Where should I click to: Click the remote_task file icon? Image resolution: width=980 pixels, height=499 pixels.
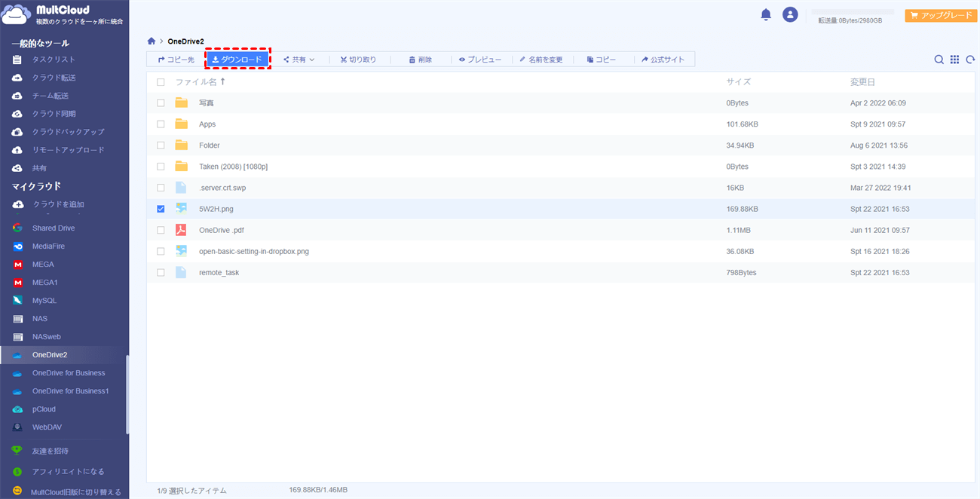point(181,272)
